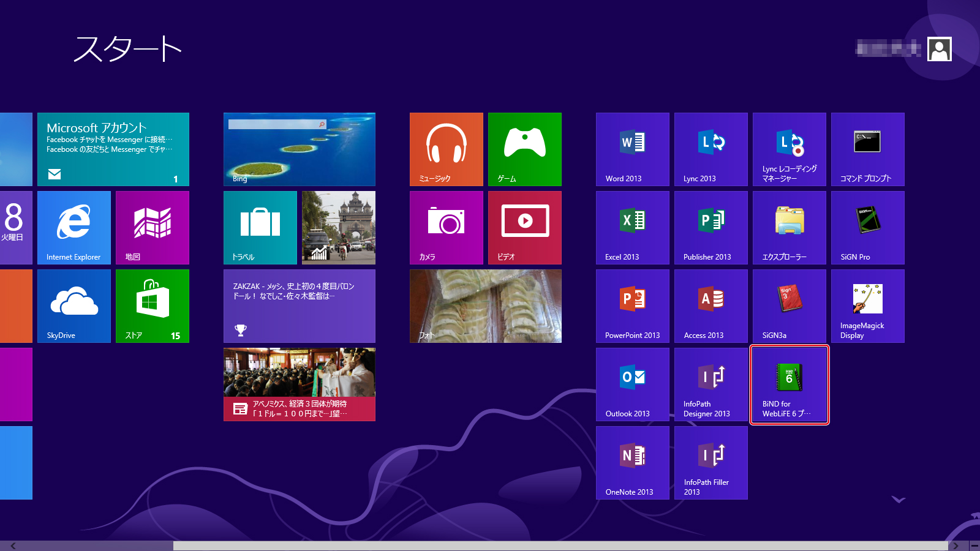Viewport: 980px width, 551px height.
Task: Open the Command Prompt tile
Action: (x=868, y=149)
